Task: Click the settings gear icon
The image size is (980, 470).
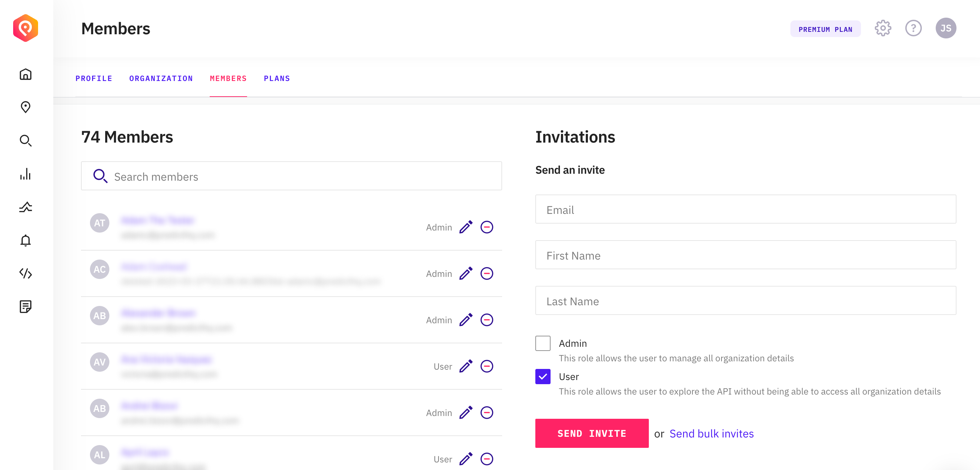Action: pyautogui.click(x=883, y=28)
